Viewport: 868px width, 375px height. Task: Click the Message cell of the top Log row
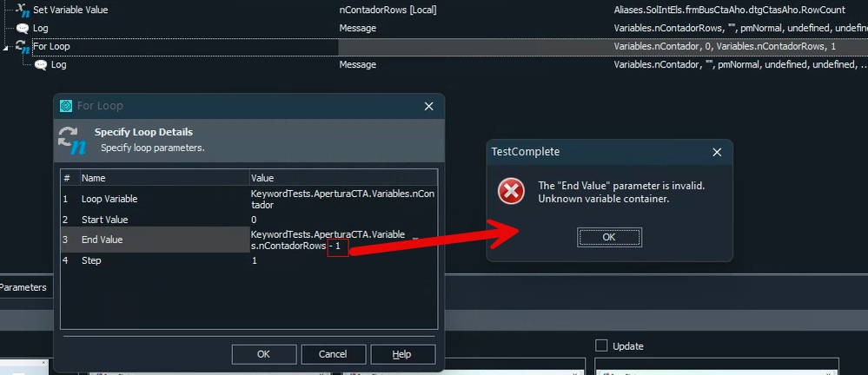click(358, 28)
